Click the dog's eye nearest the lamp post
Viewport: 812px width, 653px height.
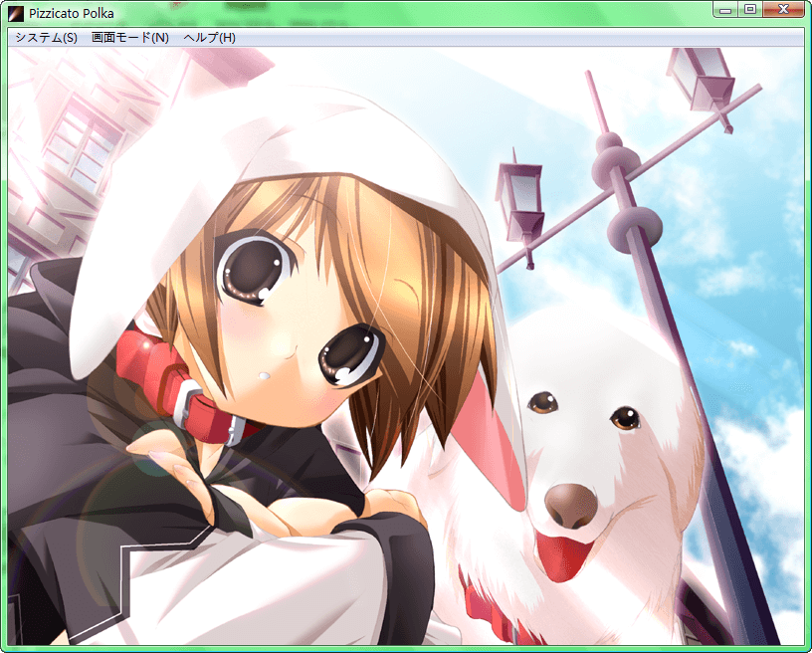pyautogui.click(x=625, y=418)
